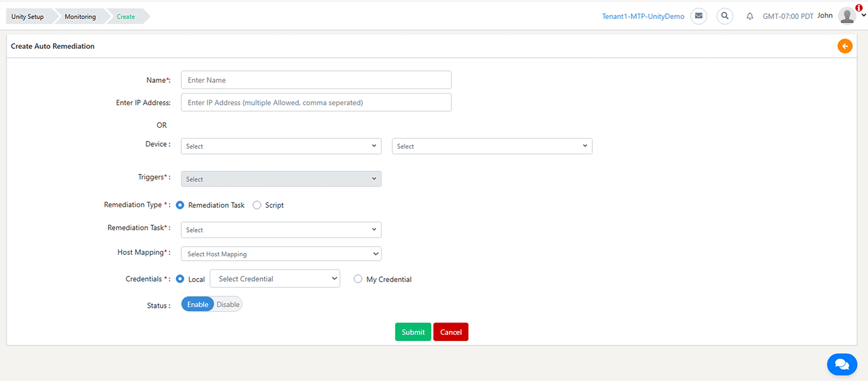Open the chat bubble widget

tap(841, 364)
